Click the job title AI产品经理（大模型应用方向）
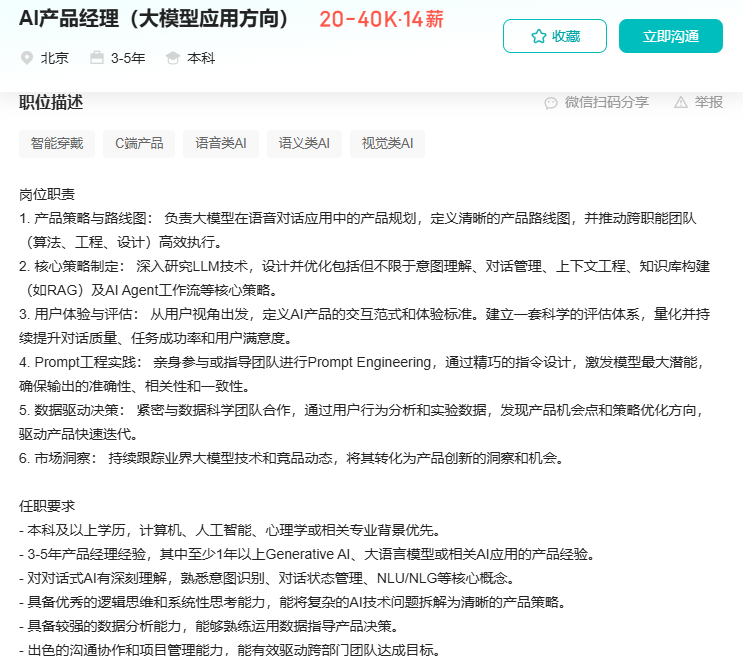The width and height of the screenshot is (743, 656). (x=155, y=19)
